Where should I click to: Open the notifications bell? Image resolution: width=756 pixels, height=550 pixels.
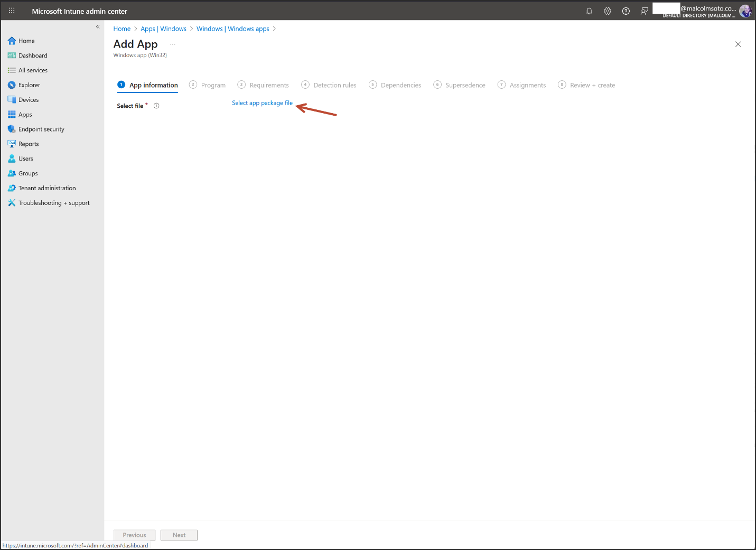tap(589, 11)
